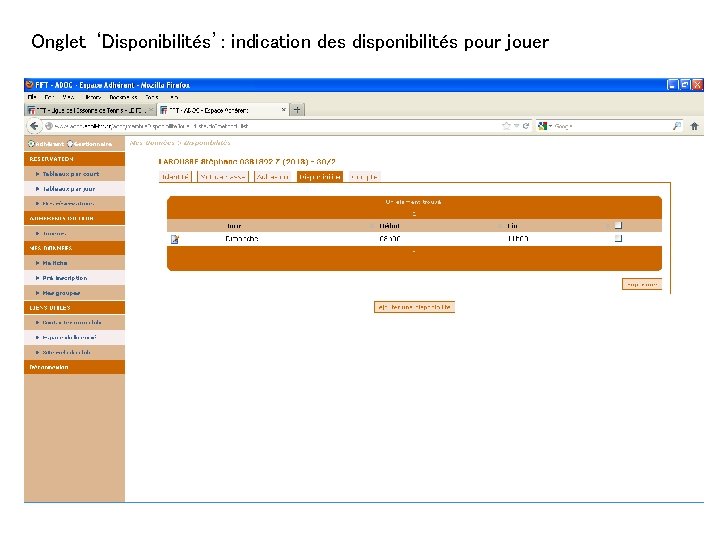
Task: Select the FFT - ADOC Espace Adhérent tab
Action: point(224,110)
